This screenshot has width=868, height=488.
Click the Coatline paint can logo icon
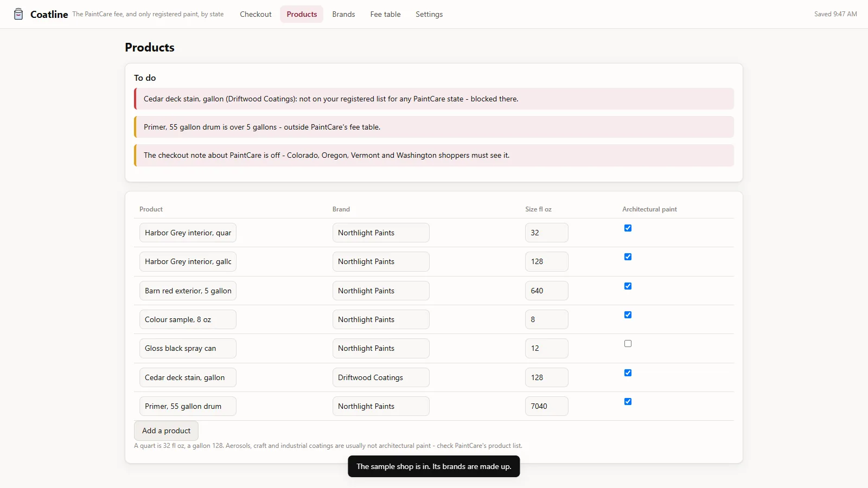[18, 14]
